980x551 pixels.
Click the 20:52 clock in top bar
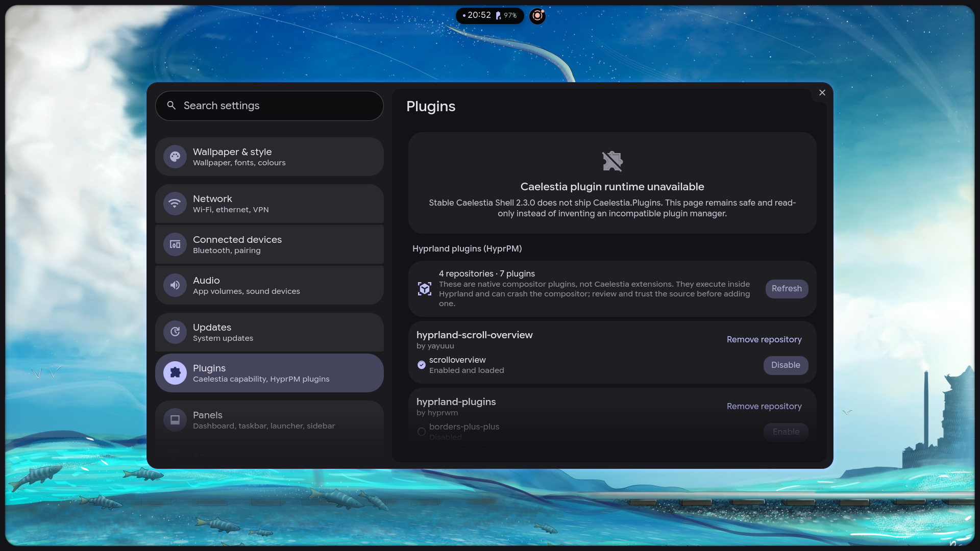tap(479, 15)
